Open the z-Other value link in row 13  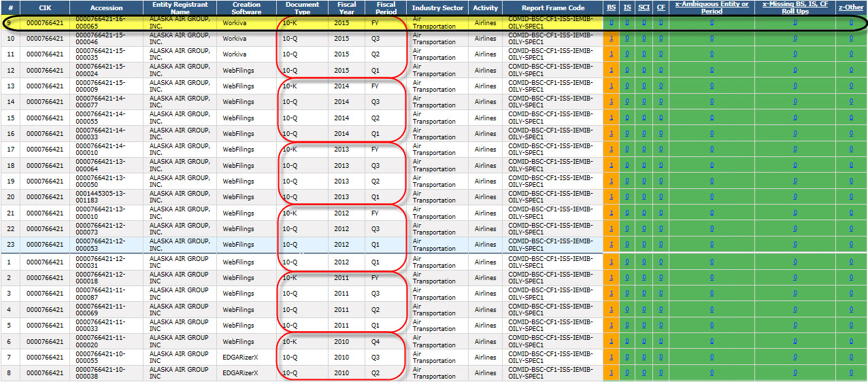click(851, 86)
